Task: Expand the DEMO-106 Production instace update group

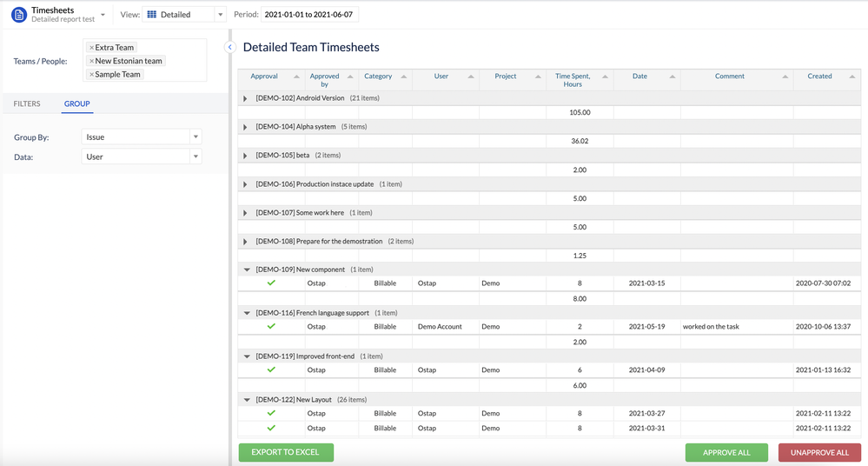Action: 245,184
